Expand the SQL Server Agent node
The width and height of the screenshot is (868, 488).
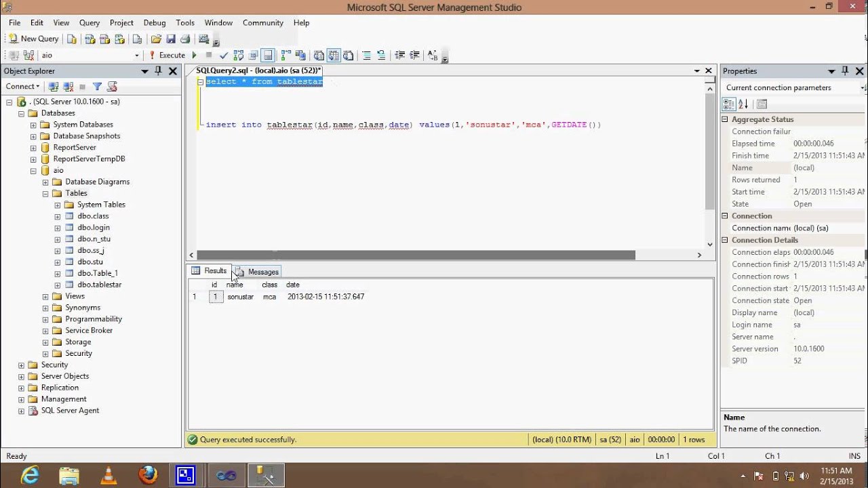(x=21, y=411)
